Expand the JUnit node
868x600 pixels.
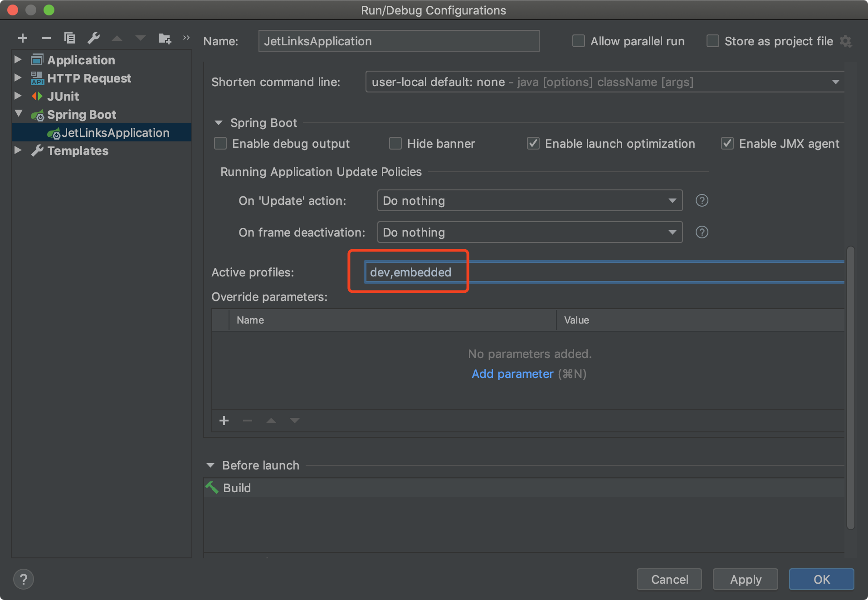[x=18, y=96]
